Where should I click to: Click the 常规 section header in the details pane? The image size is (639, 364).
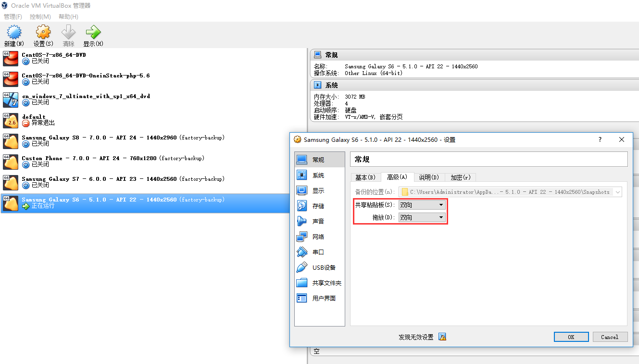pyautogui.click(x=475, y=55)
